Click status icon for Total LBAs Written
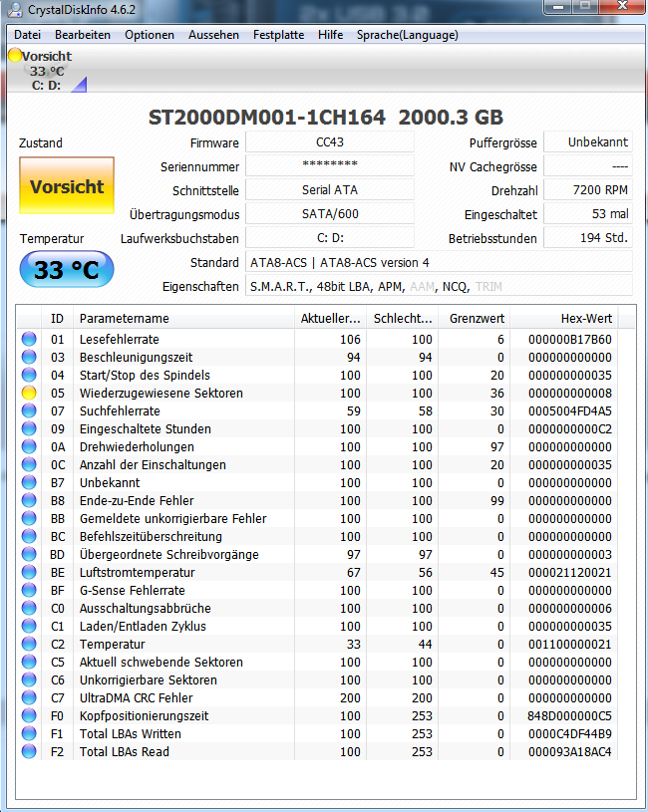This screenshot has height=812, width=648. tap(29, 733)
